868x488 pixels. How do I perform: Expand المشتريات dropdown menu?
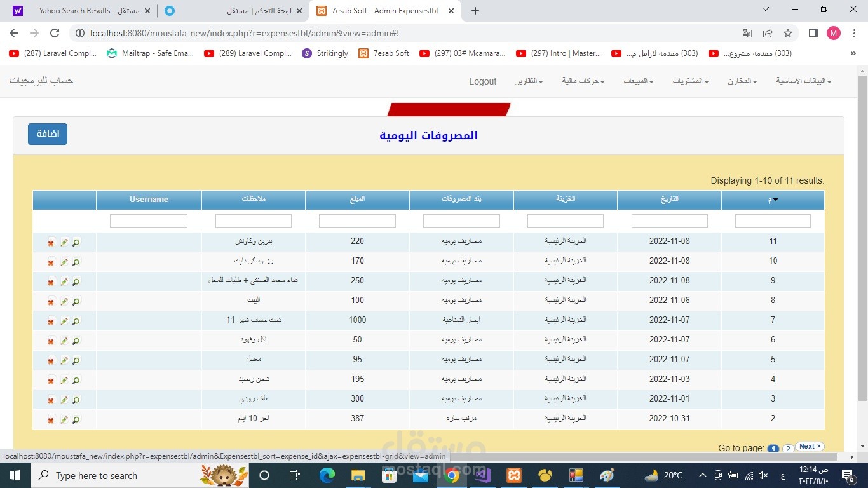point(691,81)
